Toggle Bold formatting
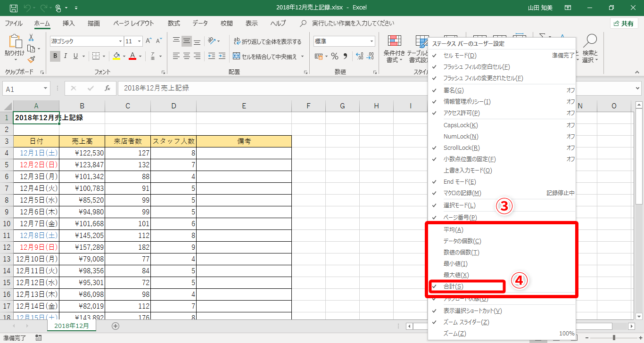The image size is (644, 343). (x=55, y=57)
